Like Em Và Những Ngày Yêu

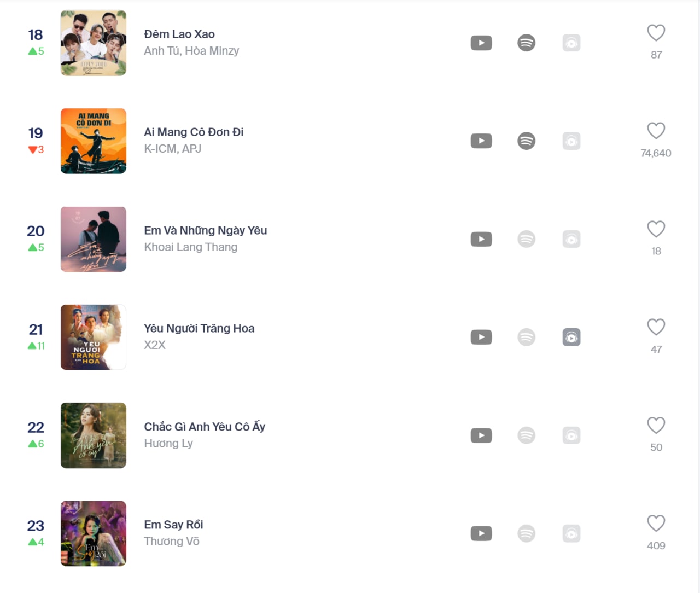tap(656, 229)
